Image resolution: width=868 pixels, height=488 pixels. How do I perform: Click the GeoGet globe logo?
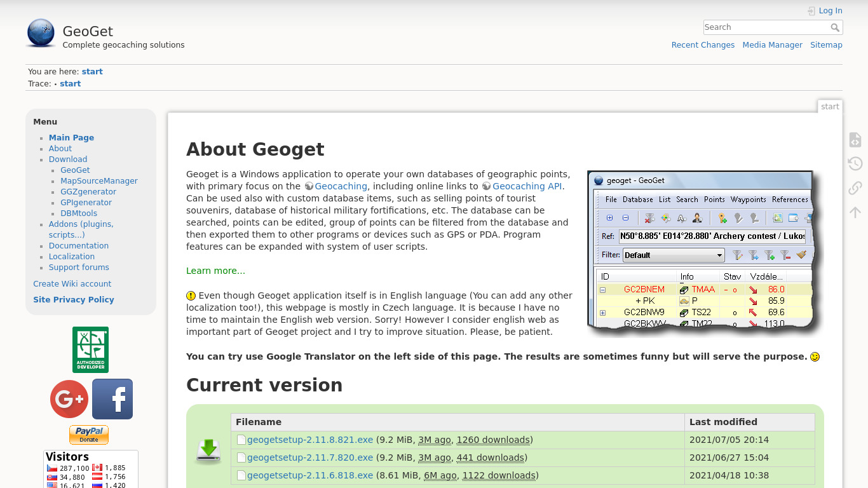tap(41, 33)
